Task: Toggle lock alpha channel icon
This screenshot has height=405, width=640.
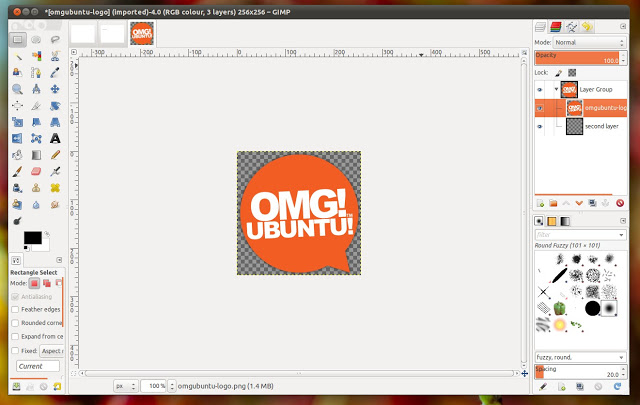Action: click(572, 73)
